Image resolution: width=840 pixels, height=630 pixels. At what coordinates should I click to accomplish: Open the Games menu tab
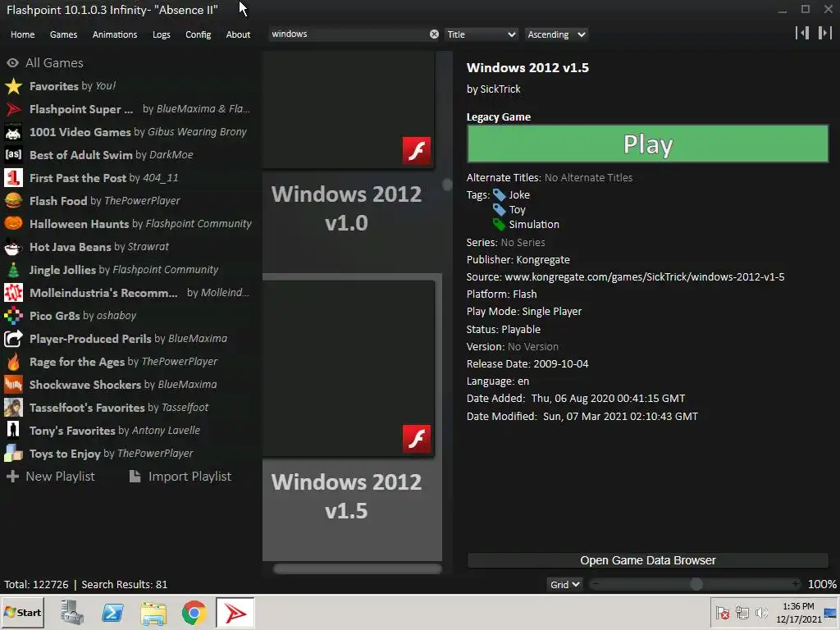click(63, 34)
